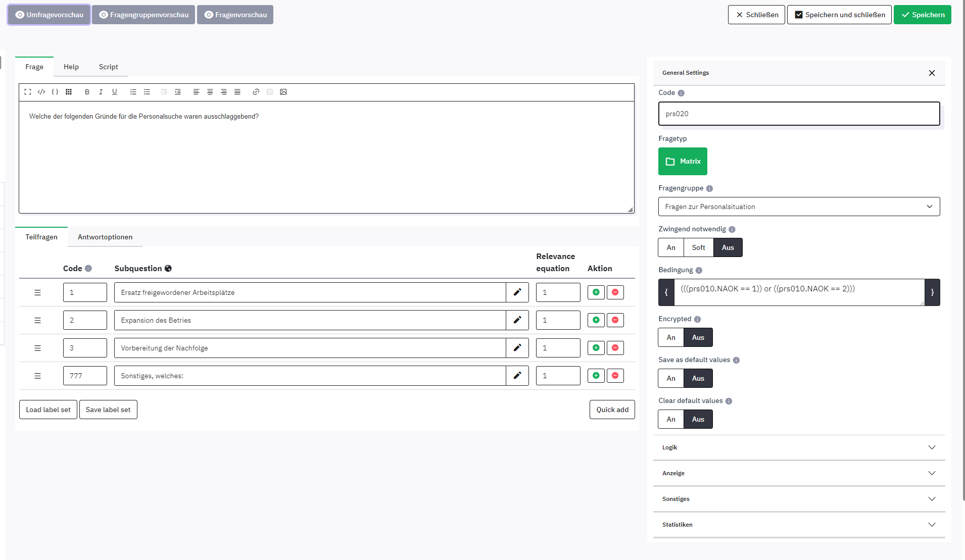Set Zwingend notwendig to An
Image resolution: width=965 pixels, height=560 pixels.
tap(671, 247)
